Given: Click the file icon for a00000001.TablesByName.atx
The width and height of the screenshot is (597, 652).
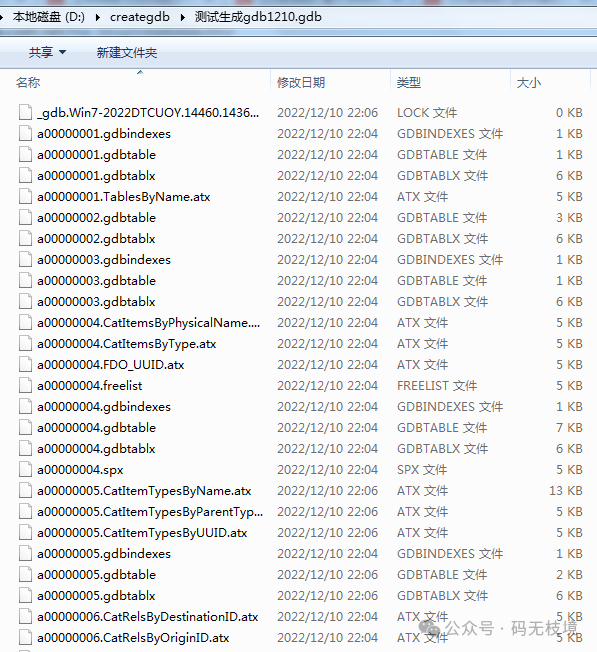Looking at the screenshot, I should tap(25, 197).
